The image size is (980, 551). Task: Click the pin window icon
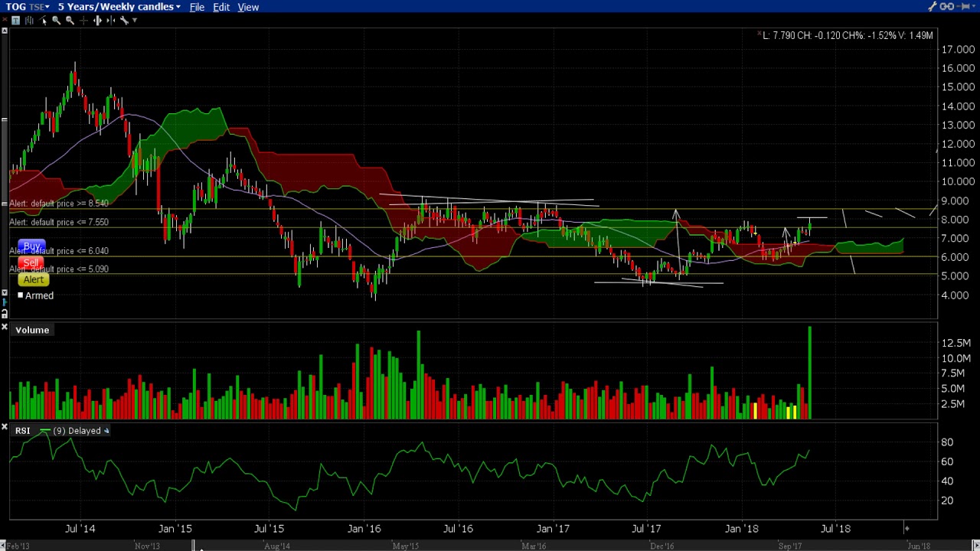pyautogui.click(x=965, y=7)
